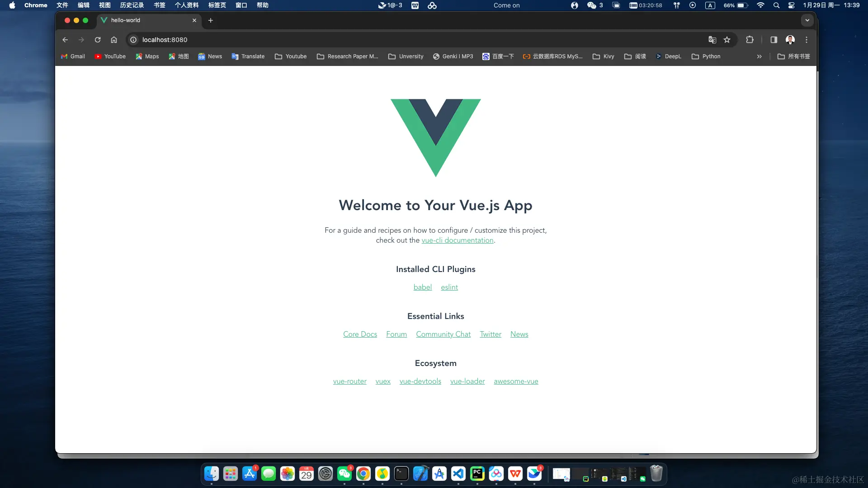Image resolution: width=868 pixels, height=488 pixels.
Task: Open the Chrome menu in macOS menu bar
Action: point(36,5)
